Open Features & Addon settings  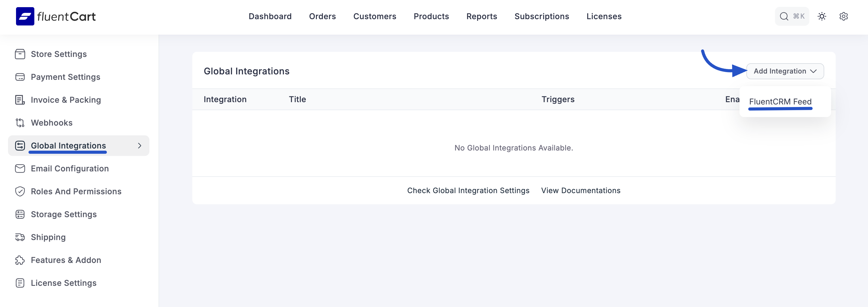coord(66,260)
